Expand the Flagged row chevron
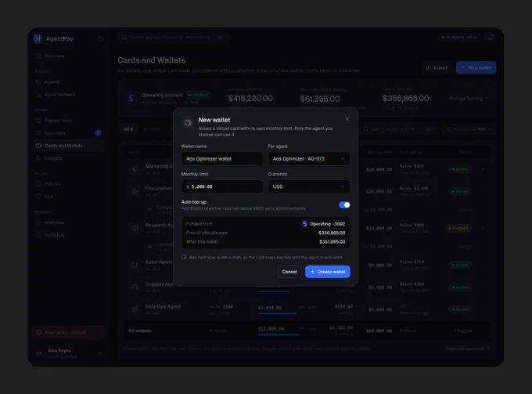532x394 pixels. [483, 228]
